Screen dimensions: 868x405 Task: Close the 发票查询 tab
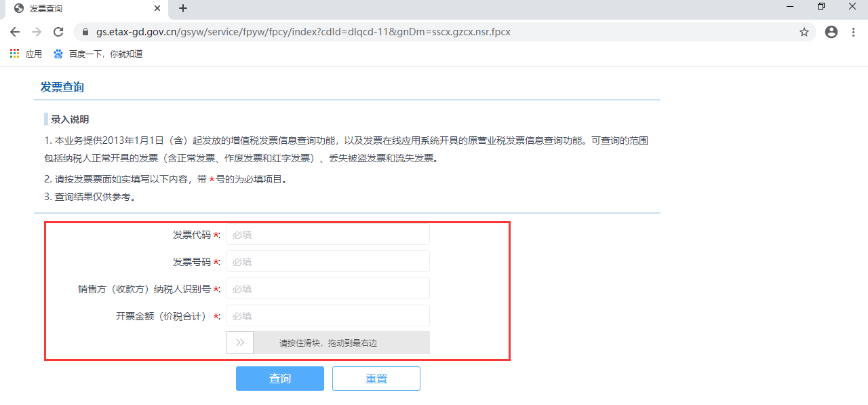[157, 8]
